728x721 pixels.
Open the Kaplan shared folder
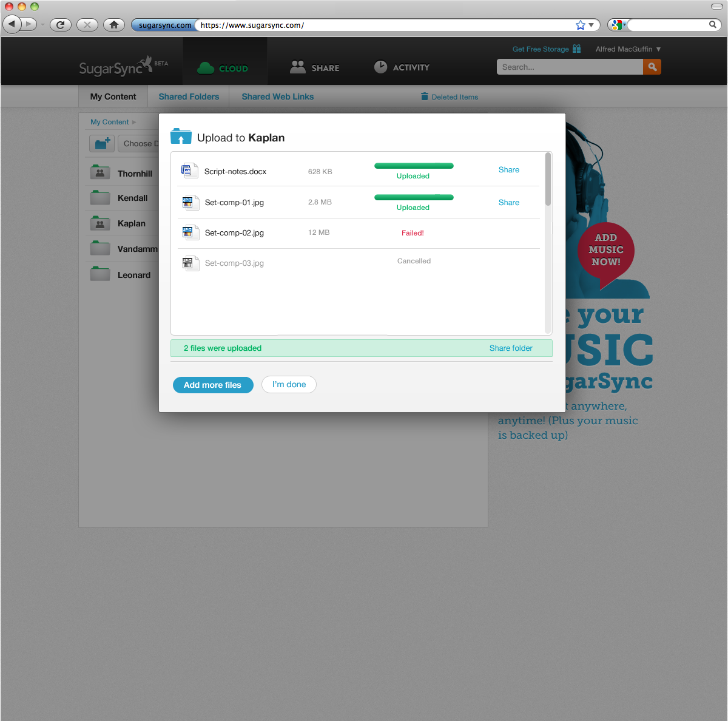pos(131,223)
